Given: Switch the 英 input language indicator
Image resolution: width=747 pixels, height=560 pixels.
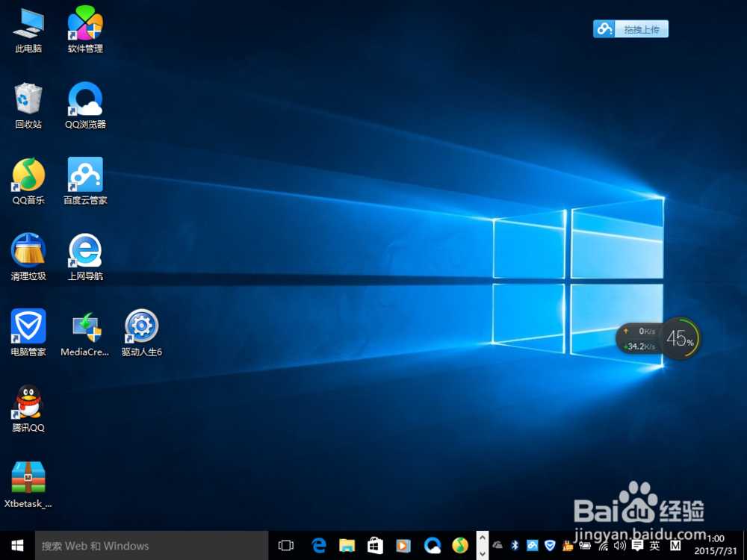Looking at the screenshot, I should coord(655,546).
